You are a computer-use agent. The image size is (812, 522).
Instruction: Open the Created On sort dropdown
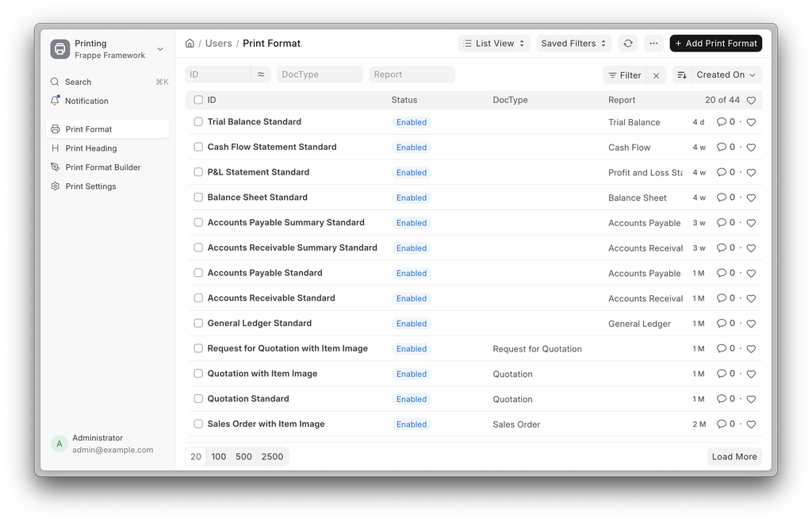click(x=726, y=75)
